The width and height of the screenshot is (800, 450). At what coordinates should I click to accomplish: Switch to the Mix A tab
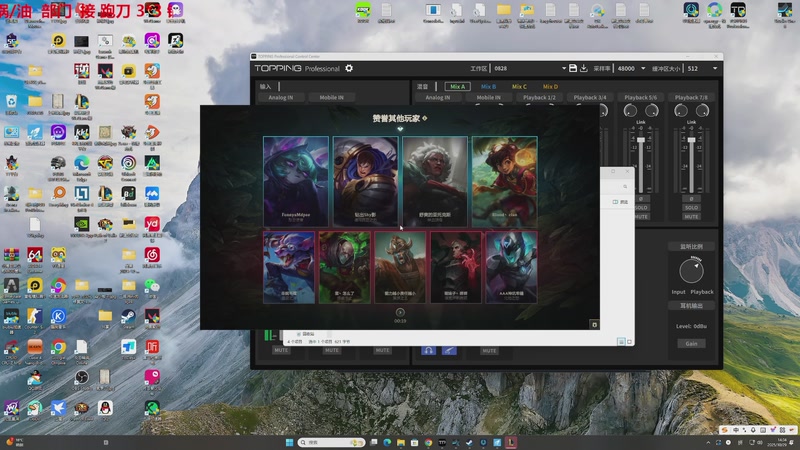click(457, 86)
